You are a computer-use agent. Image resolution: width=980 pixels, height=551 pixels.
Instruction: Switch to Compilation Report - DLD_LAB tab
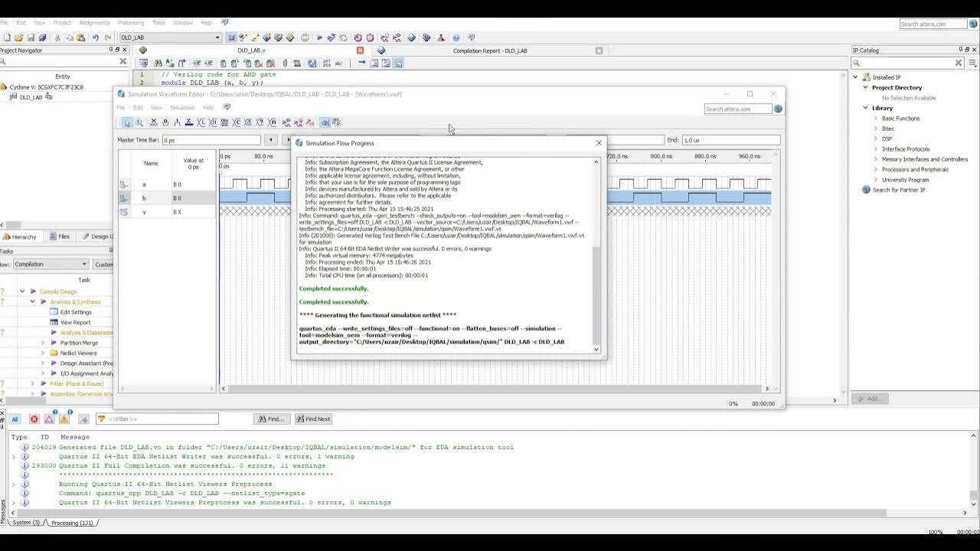click(x=490, y=51)
